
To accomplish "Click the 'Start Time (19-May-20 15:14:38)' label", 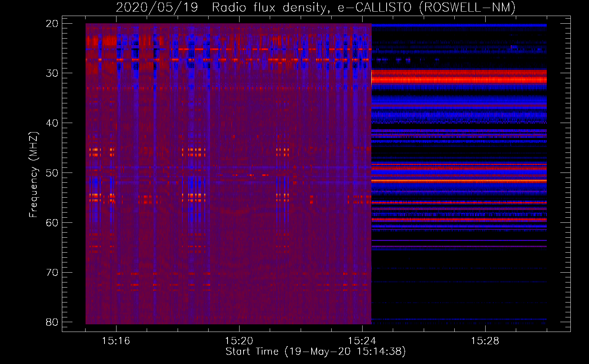I will (x=316, y=352).
